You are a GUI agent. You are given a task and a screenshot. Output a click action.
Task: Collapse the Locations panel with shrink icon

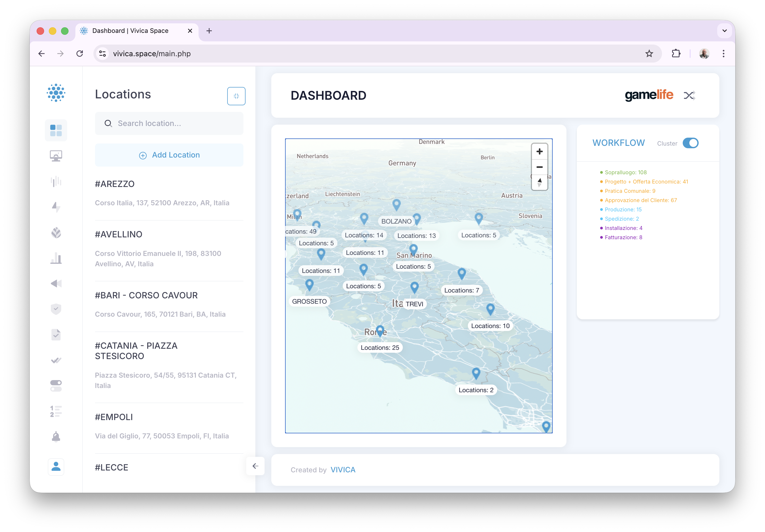pos(236,96)
